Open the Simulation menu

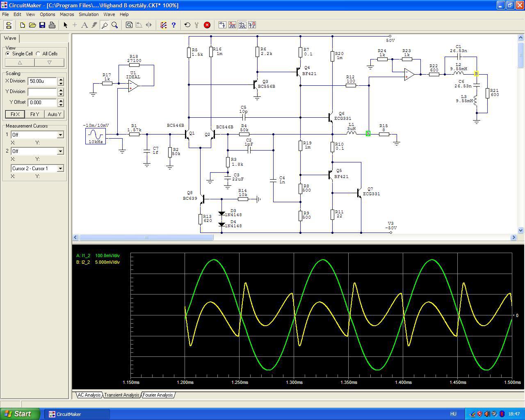pos(89,14)
